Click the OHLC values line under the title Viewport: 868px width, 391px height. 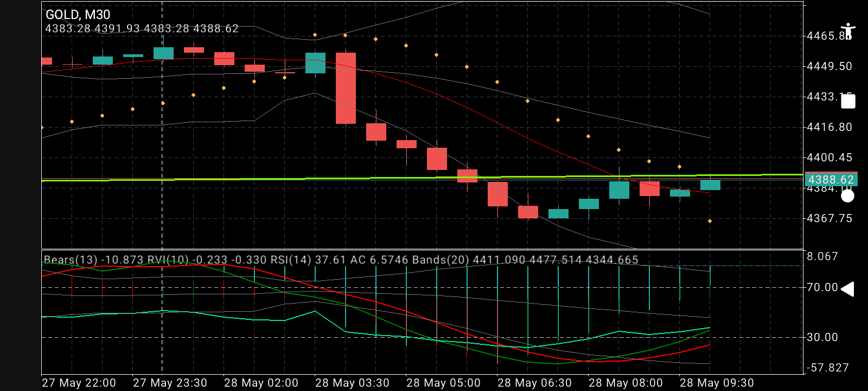(142, 29)
